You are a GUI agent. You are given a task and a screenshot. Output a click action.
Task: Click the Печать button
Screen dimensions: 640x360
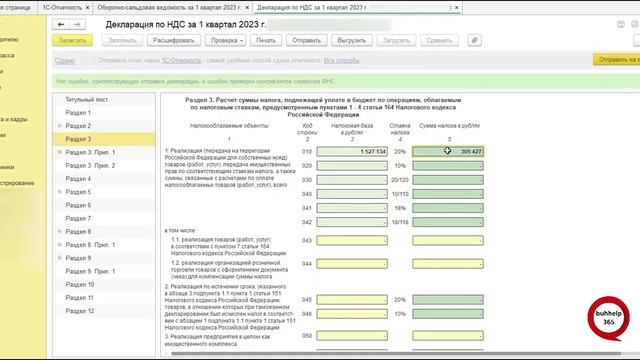coord(266,40)
